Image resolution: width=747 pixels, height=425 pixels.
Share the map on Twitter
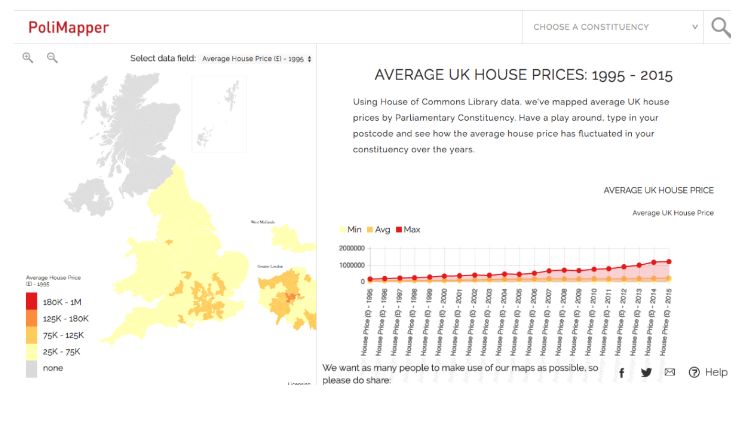tap(646, 373)
